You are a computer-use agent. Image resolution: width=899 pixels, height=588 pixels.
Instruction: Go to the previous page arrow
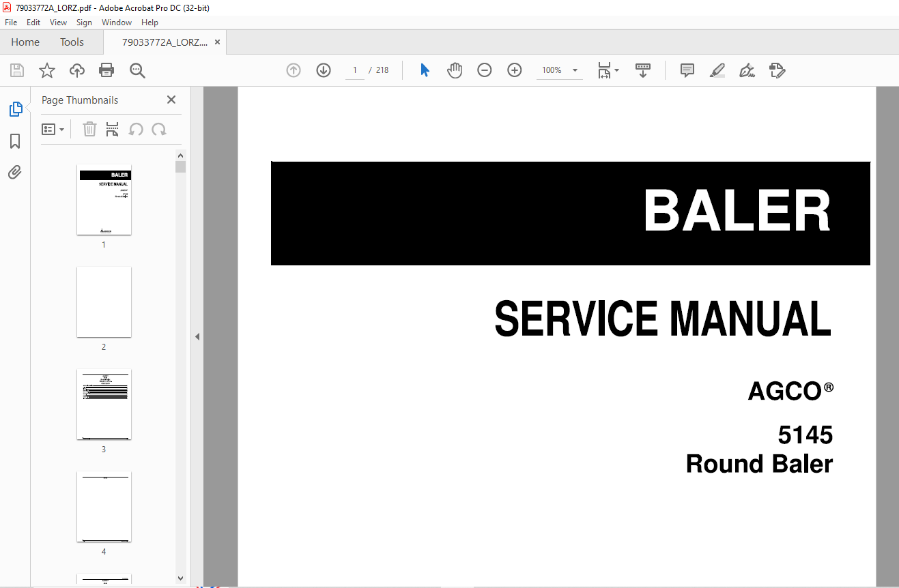(294, 70)
